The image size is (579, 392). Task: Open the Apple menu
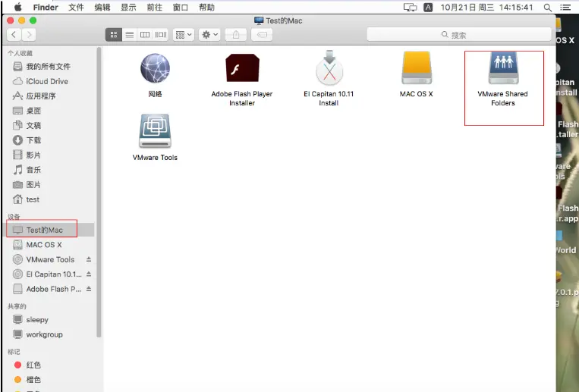coord(17,8)
